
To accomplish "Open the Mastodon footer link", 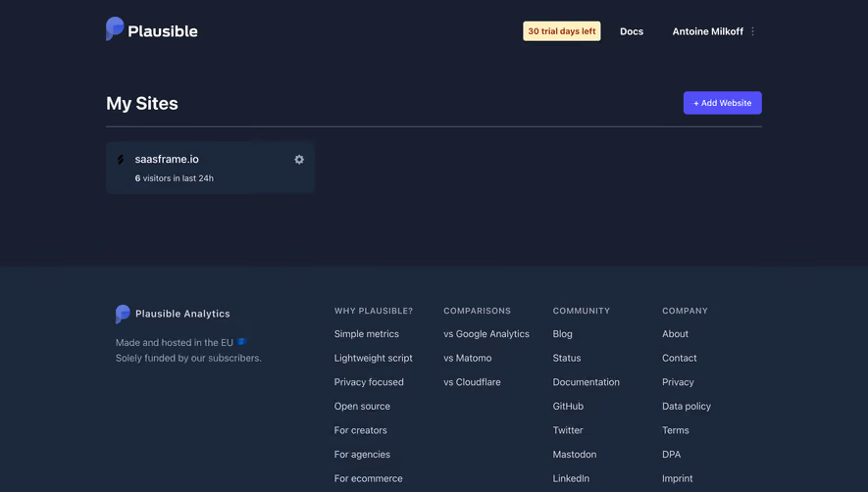I will point(574,455).
